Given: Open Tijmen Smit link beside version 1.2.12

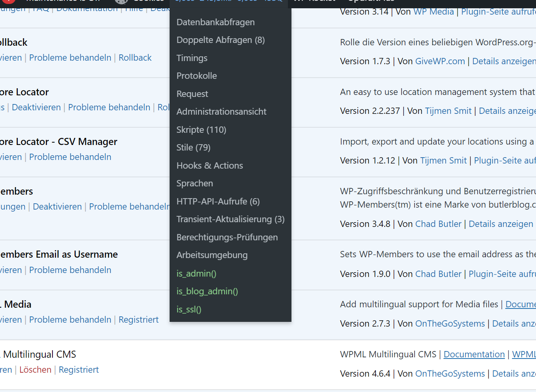Looking at the screenshot, I should click(x=443, y=160).
